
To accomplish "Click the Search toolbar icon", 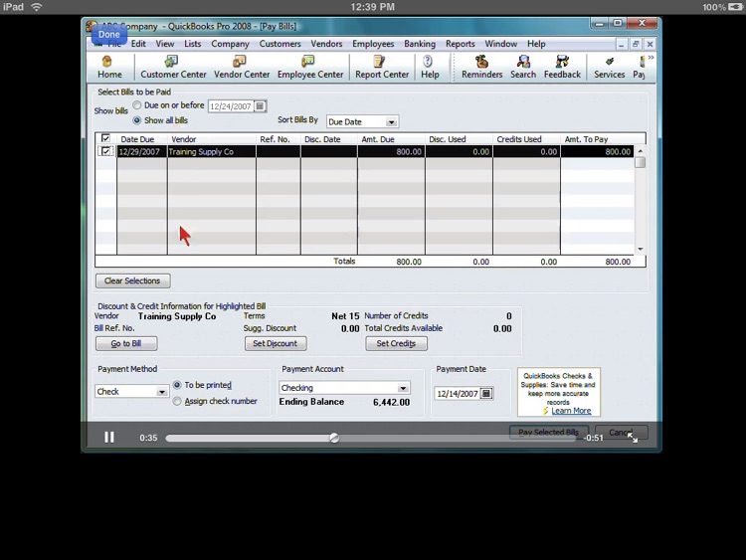I will [x=523, y=67].
